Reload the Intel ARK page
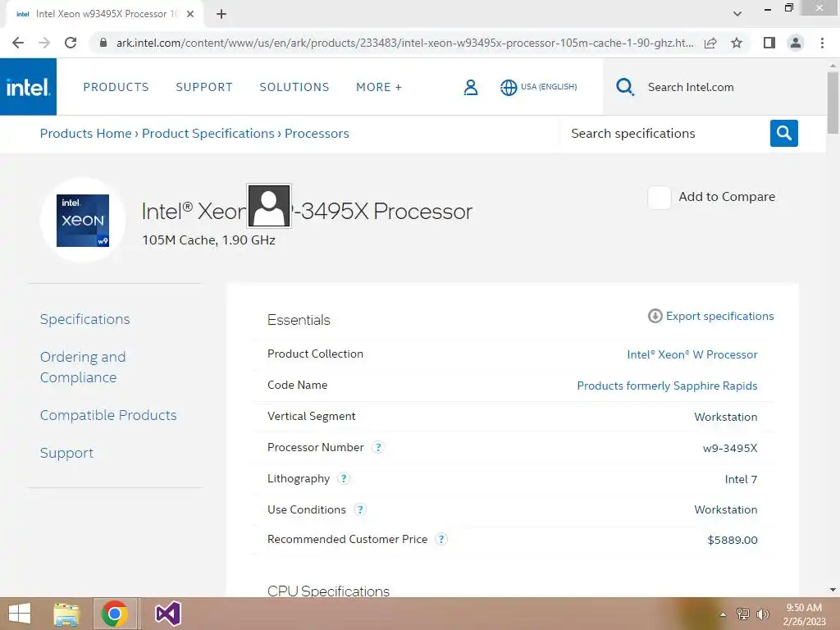 71,43
